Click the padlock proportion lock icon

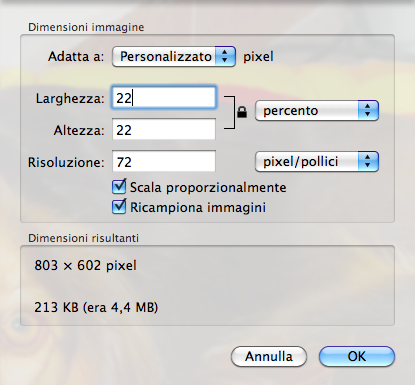point(242,112)
